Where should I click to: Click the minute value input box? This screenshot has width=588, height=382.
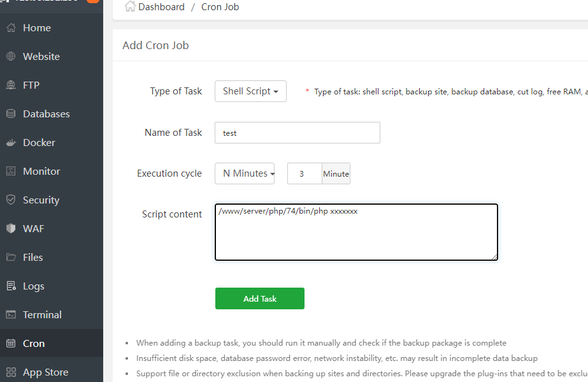[x=305, y=173]
